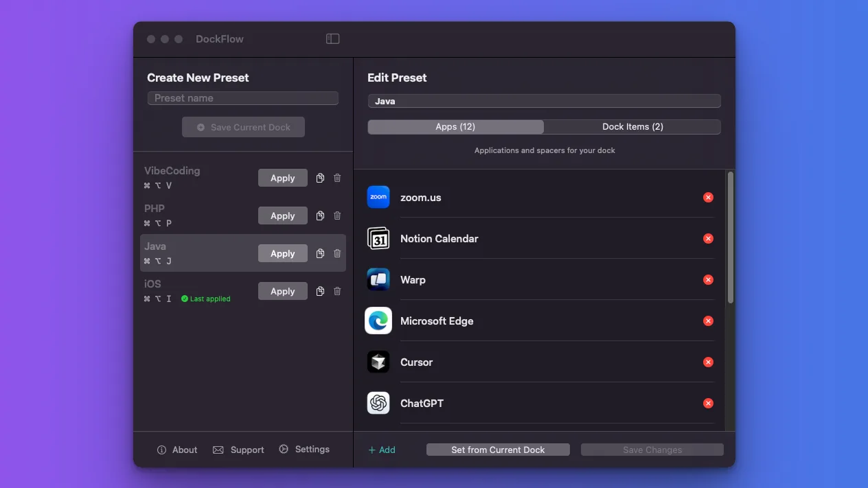Click the apps list scrollbar
Viewport: 868px width, 488px height.
click(730, 237)
